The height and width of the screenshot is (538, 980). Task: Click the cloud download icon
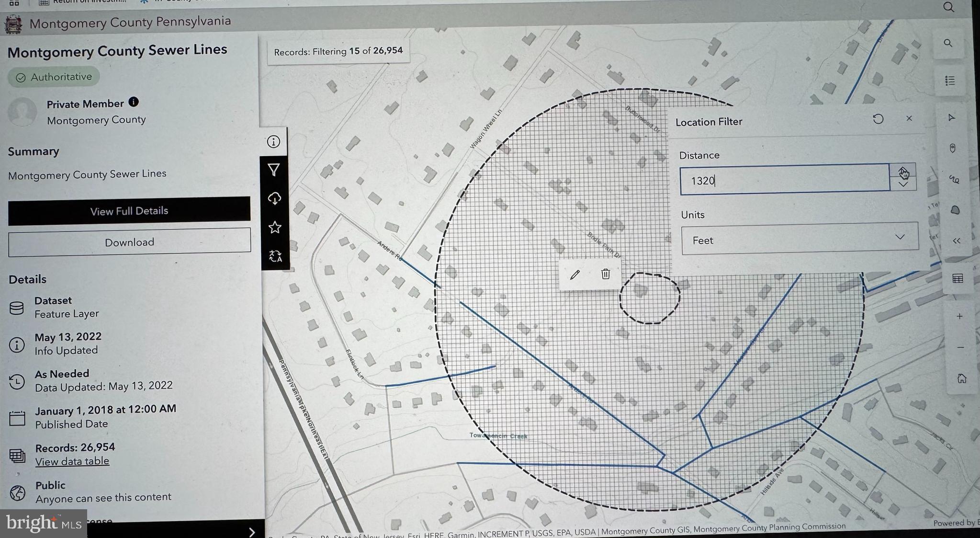274,198
